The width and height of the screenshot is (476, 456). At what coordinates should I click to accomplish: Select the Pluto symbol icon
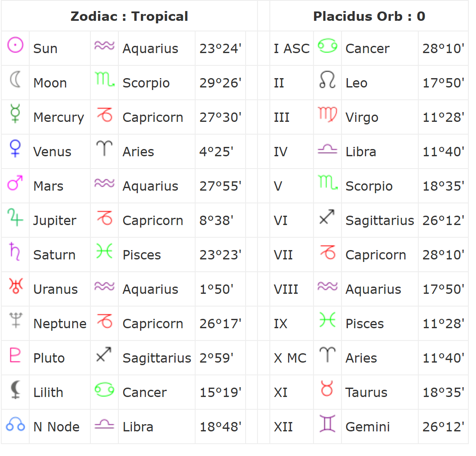[15, 355]
